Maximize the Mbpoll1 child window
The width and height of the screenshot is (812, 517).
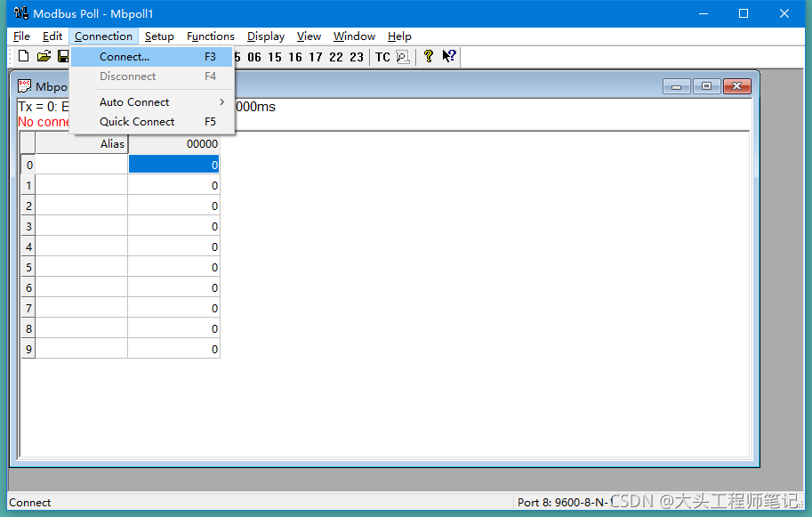(706, 86)
